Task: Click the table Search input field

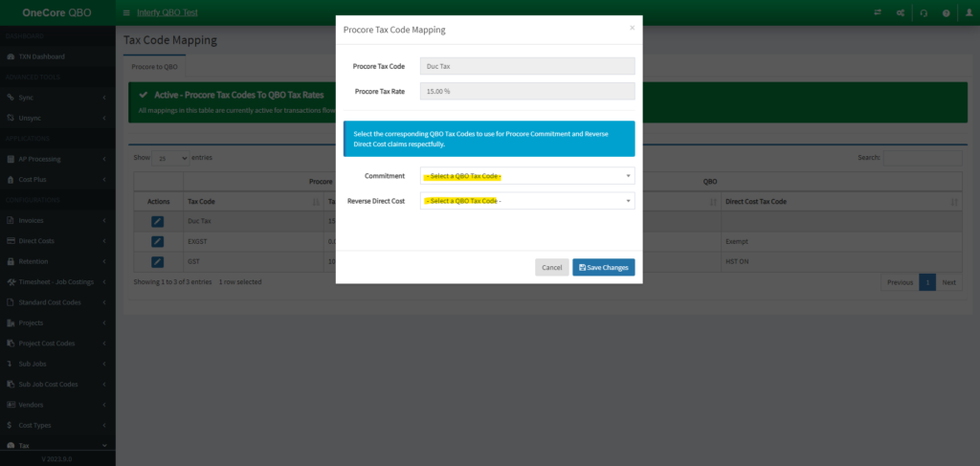Action: [923, 157]
